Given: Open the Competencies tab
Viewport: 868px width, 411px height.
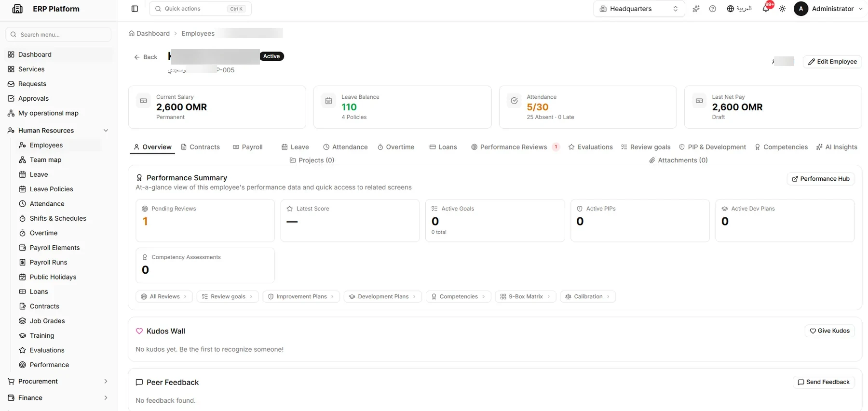Looking at the screenshot, I should tap(781, 147).
